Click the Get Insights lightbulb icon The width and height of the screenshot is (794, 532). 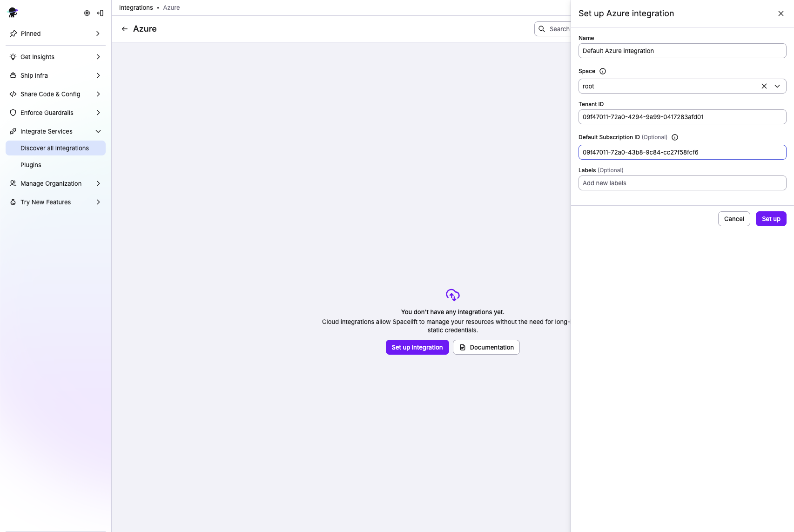(x=13, y=56)
